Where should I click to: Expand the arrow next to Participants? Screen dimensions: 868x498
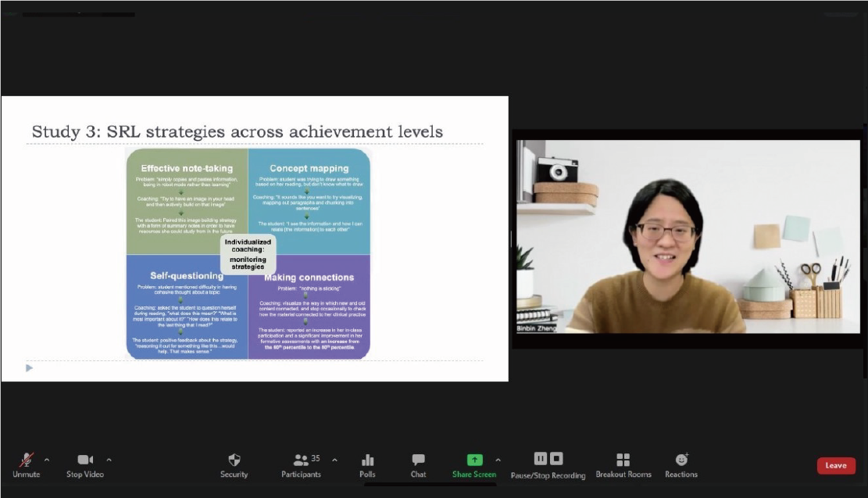(334, 460)
